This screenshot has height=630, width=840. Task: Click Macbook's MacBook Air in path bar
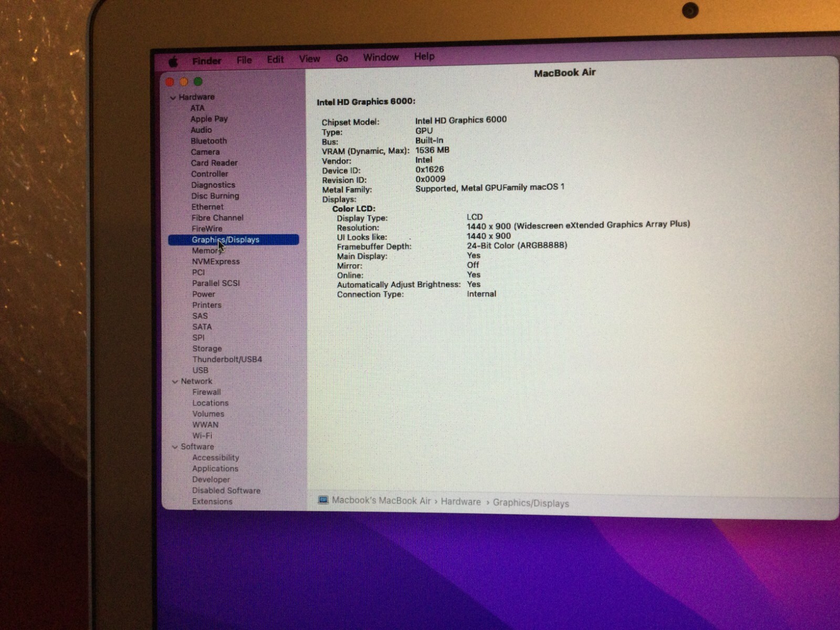(381, 501)
